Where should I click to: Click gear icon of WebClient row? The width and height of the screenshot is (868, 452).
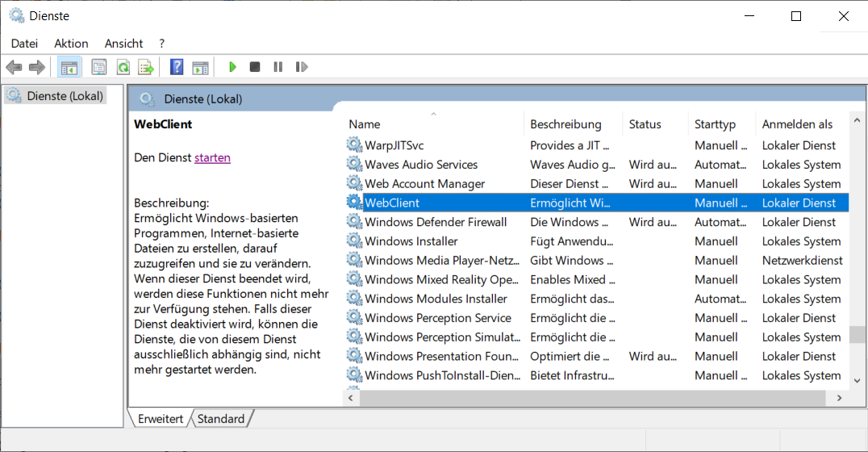pyautogui.click(x=354, y=202)
